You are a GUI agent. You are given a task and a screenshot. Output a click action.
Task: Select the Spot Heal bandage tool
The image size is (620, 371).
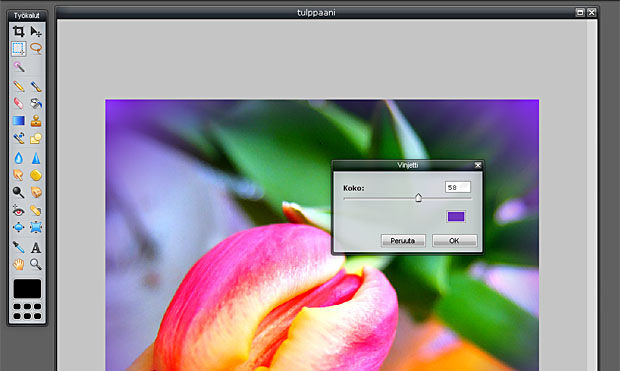pos(36,210)
